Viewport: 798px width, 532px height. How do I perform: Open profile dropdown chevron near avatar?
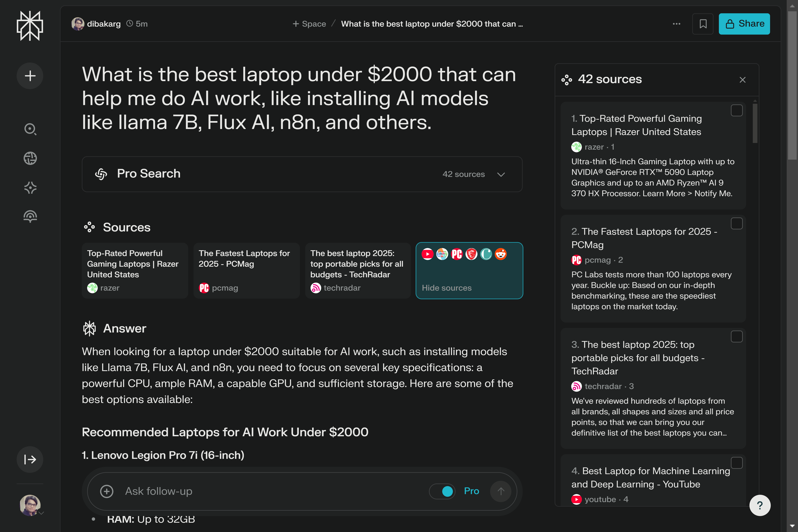pos(41,513)
